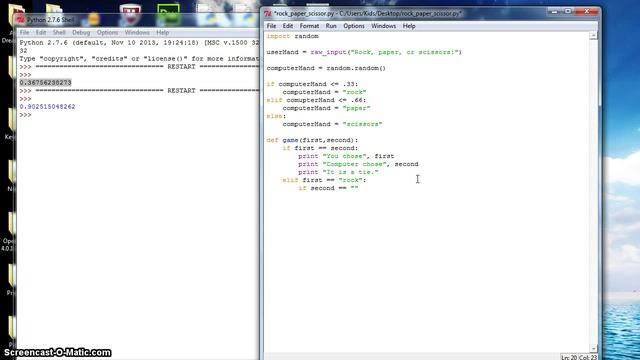Click the "if computerHand <= .33:" line
The image size is (640, 360).
pos(312,84)
